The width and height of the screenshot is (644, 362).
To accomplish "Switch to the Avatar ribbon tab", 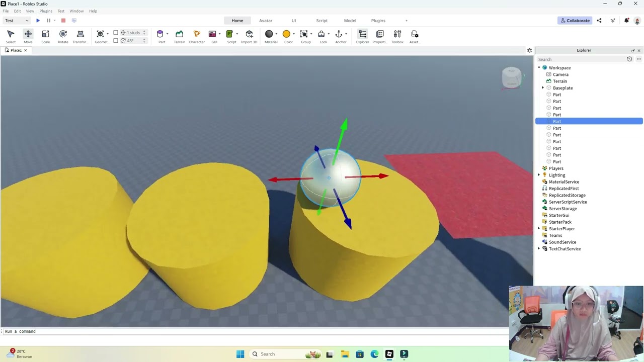I will click(x=266, y=21).
